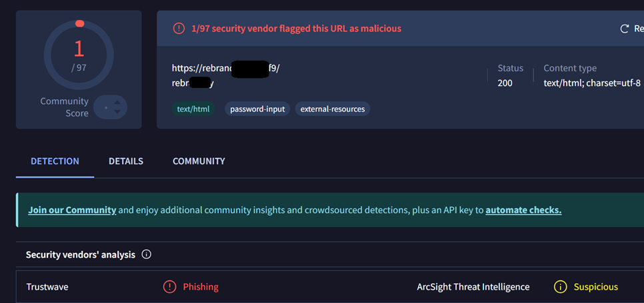Click the ArcSight Threat Intelligence vendor name
This screenshot has height=303, width=644.
click(473, 286)
